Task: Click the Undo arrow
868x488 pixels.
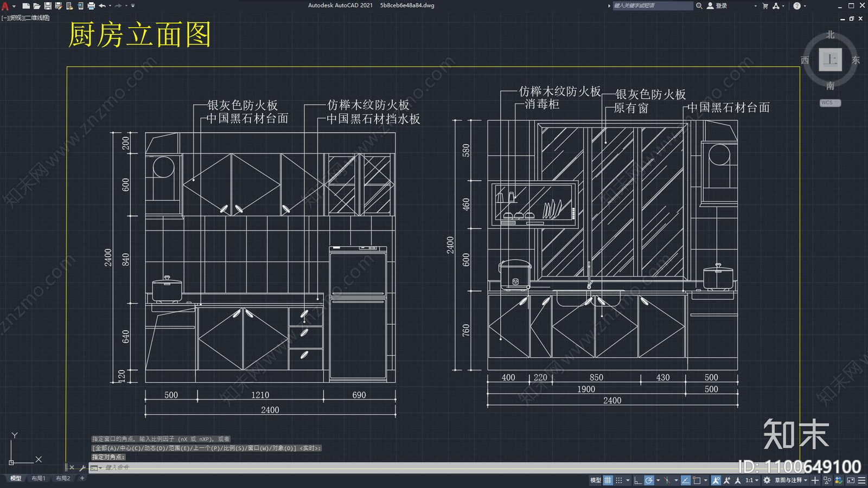Action: tap(102, 5)
